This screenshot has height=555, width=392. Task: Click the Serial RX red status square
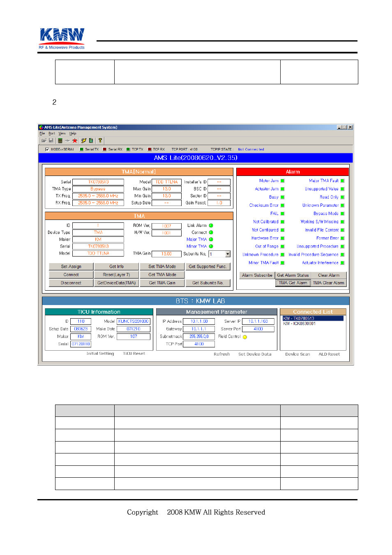click(x=105, y=150)
